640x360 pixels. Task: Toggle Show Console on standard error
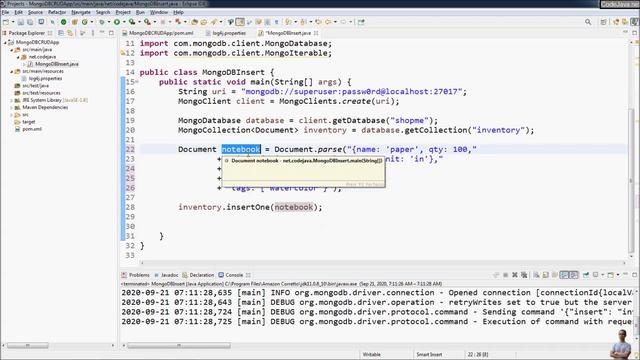[573, 275]
